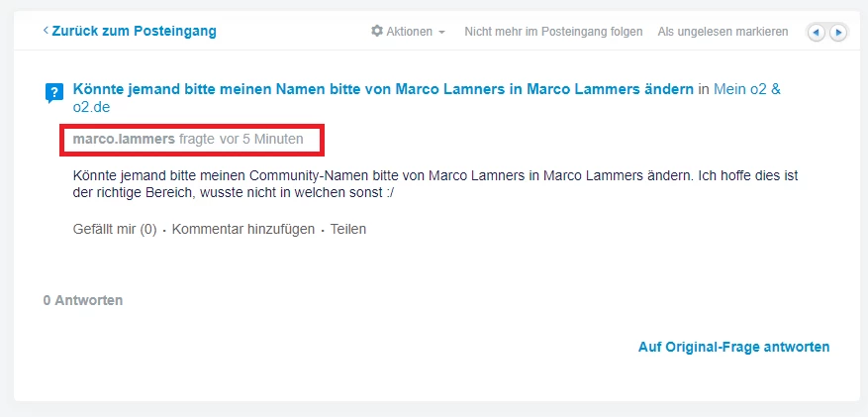The image size is (868, 417).
Task: Click the blue question mark post icon
Action: click(x=54, y=95)
